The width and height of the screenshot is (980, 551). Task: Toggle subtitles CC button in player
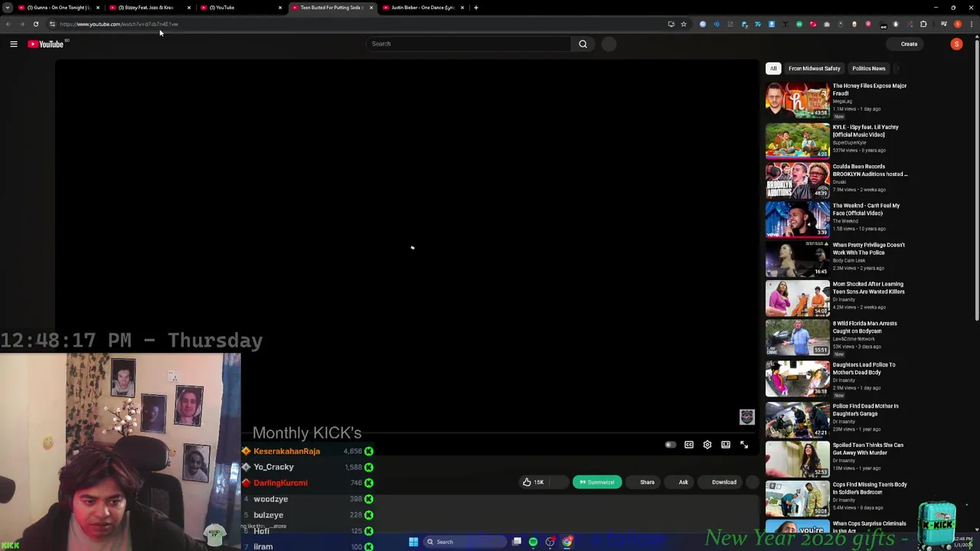688,445
